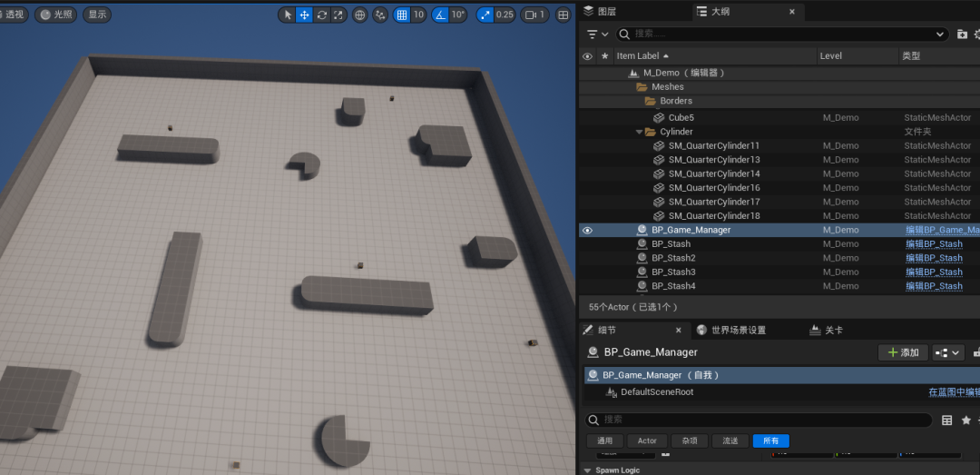Viewport: 980px width, 475px height.
Task: Click blueprint icon of BP_Stash4
Action: click(642, 286)
